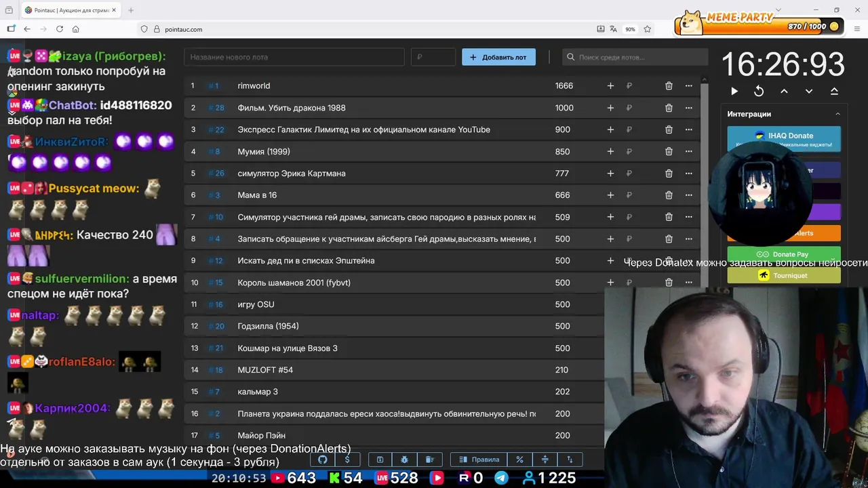Viewport: 868px width, 488px height.
Task: Click the lot name Кошмар на улице Вязов 3
Action: [x=288, y=348]
